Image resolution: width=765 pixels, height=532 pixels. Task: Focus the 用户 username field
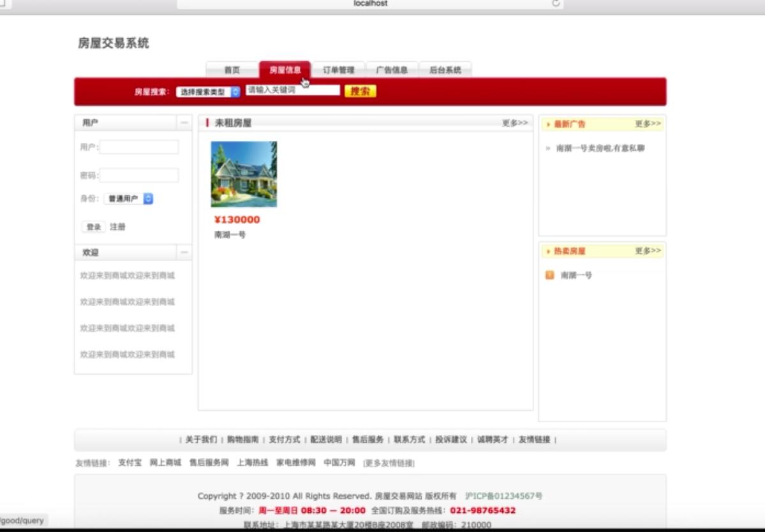[139, 147]
